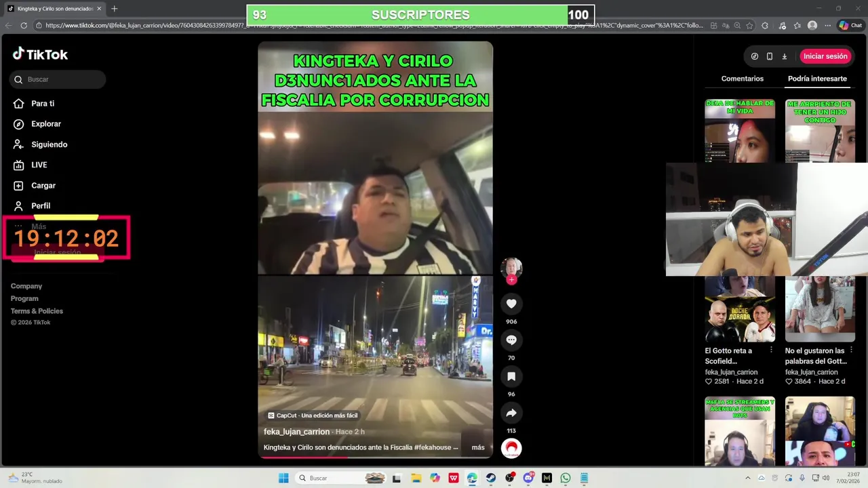868x488 pixels.
Task: Open the spinning music disc icon
Action: (511, 448)
